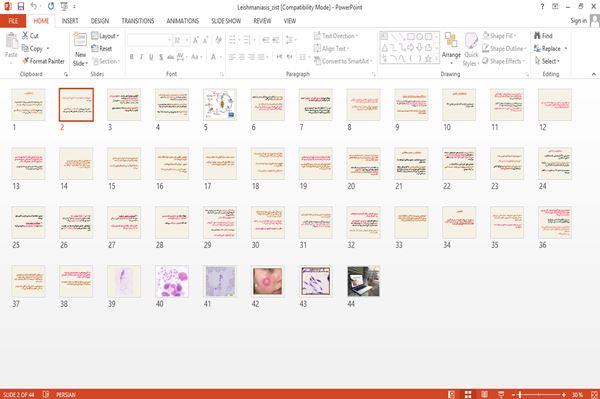This screenshot has height=399, width=600.
Task: Click the Replace icon
Action: (x=537, y=48)
